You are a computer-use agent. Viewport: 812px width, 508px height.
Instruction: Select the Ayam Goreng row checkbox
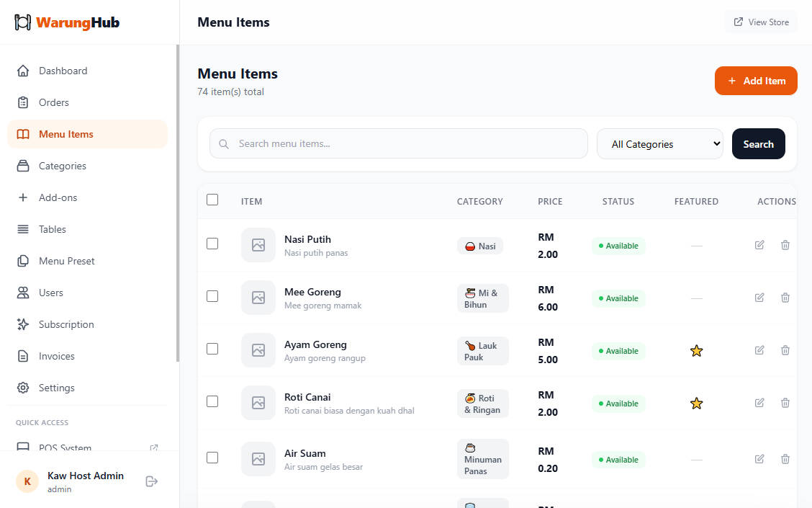(212, 349)
